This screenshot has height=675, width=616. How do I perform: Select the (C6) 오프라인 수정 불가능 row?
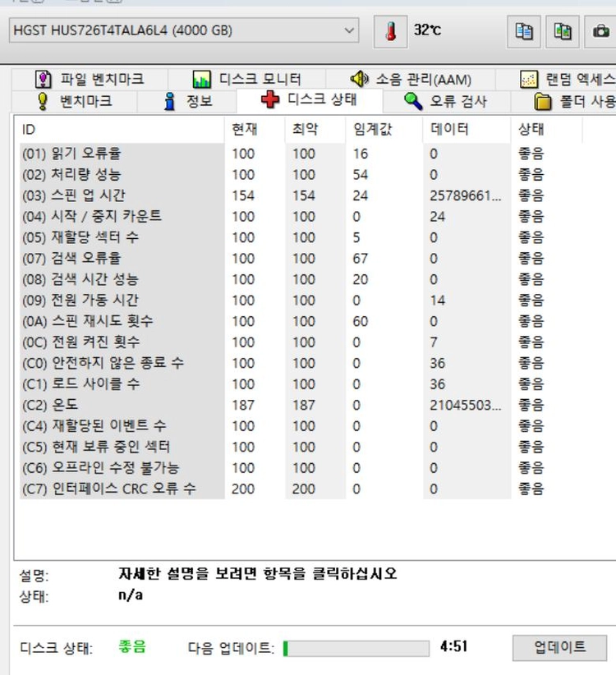301,468
